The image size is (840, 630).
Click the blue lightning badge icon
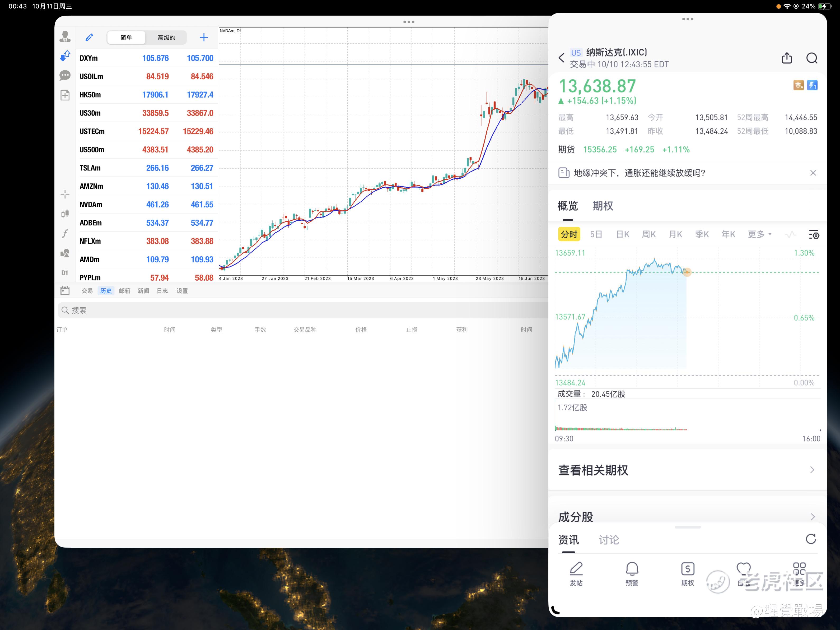[812, 86]
